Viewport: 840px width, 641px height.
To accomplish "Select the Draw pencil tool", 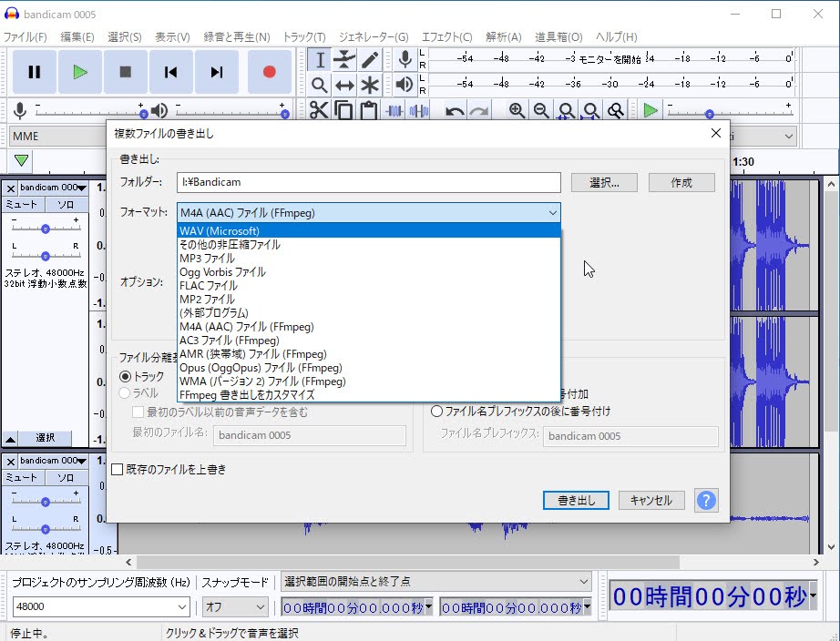I will click(x=370, y=60).
